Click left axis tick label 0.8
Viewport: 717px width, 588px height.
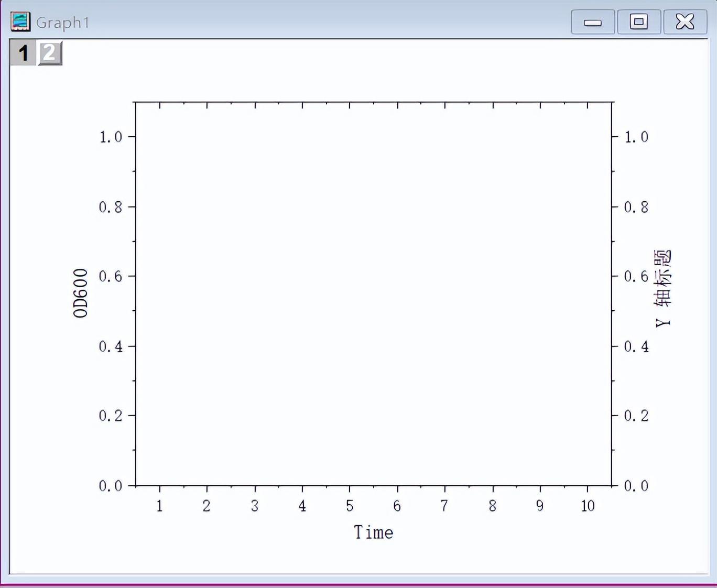pos(111,207)
